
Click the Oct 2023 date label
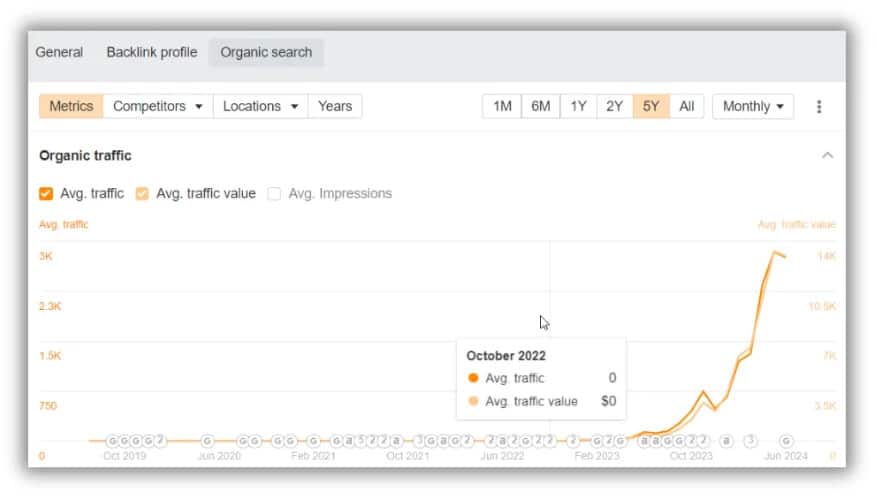click(691, 456)
